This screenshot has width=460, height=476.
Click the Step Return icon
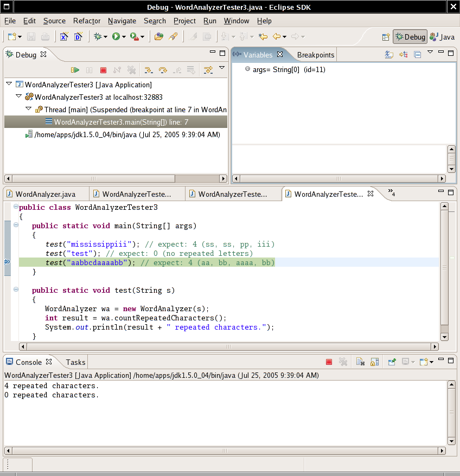[177, 70]
